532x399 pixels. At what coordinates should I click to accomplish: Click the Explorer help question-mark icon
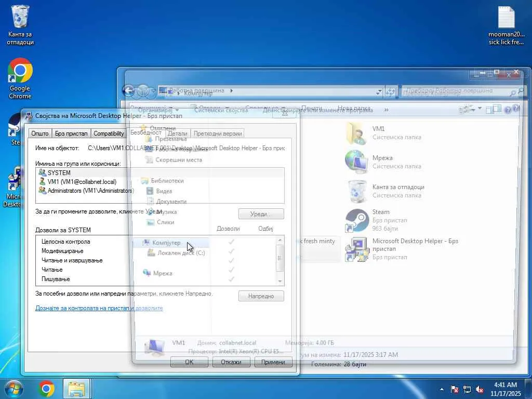coord(508,110)
